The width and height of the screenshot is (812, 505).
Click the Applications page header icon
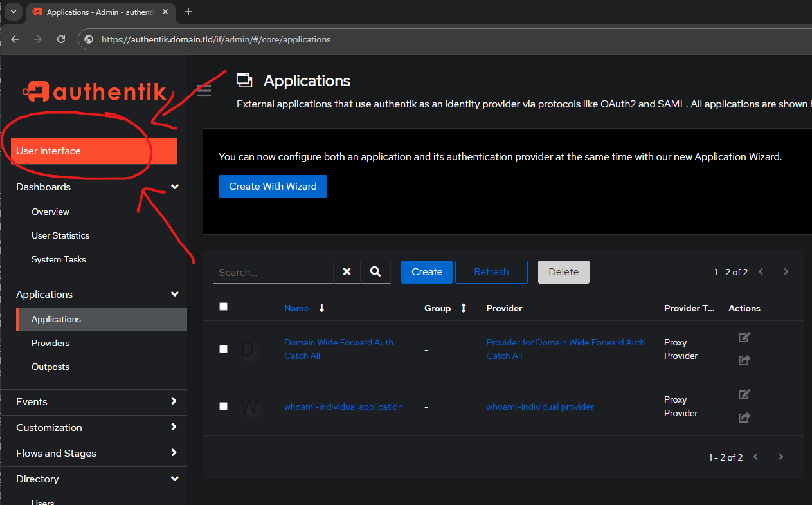[x=244, y=80]
